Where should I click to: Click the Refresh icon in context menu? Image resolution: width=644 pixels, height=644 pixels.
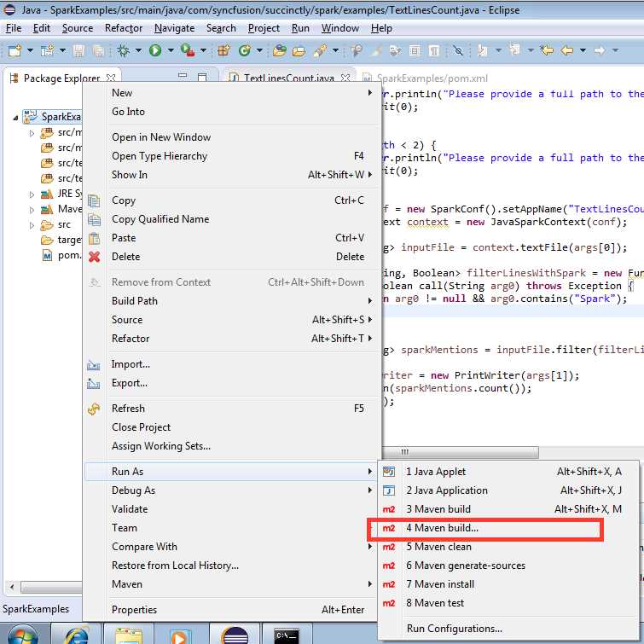[94, 409]
